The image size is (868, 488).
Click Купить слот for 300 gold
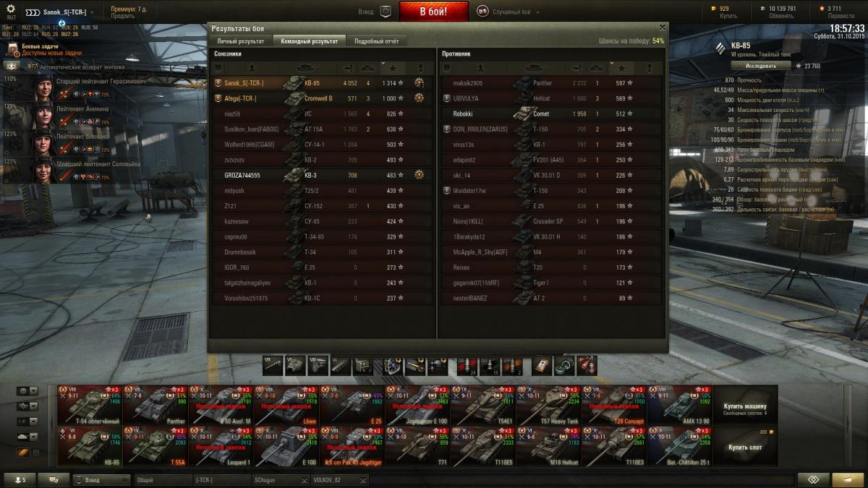(x=745, y=447)
